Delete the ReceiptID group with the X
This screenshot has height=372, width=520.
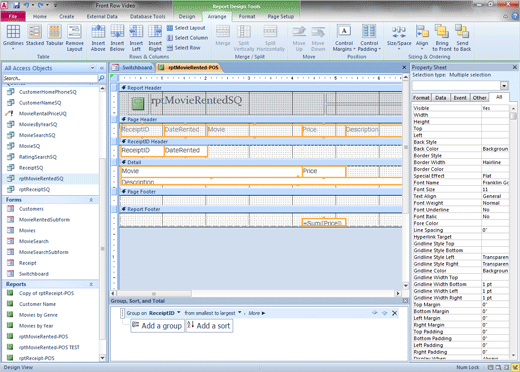394,313
